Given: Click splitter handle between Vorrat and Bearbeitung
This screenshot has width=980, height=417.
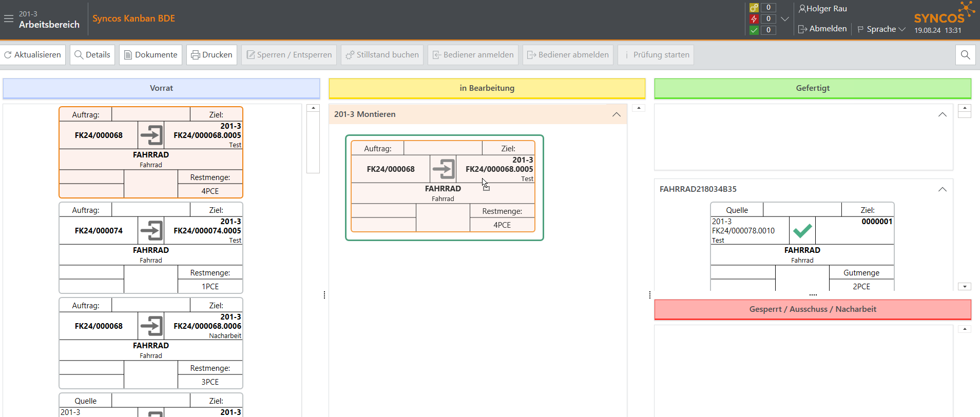Looking at the screenshot, I should click(324, 295).
